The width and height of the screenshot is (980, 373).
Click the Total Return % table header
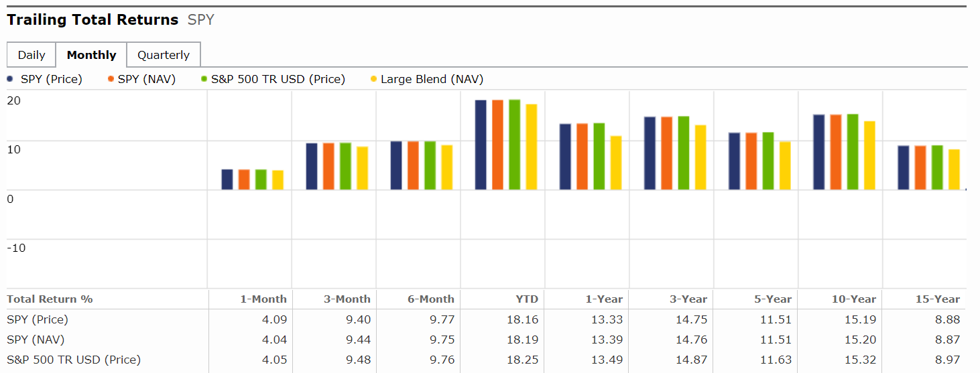pyautogui.click(x=50, y=299)
